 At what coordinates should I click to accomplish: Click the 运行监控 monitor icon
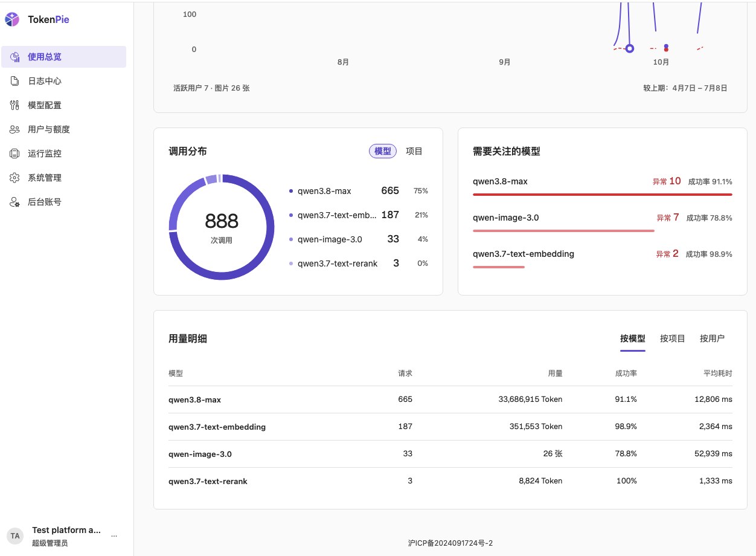click(14, 154)
